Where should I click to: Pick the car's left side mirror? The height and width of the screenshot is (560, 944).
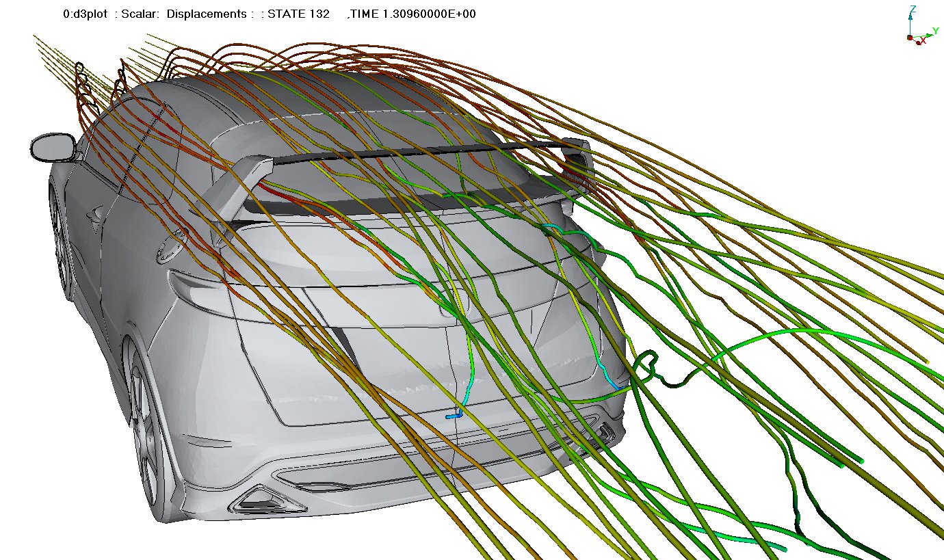click(51, 147)
